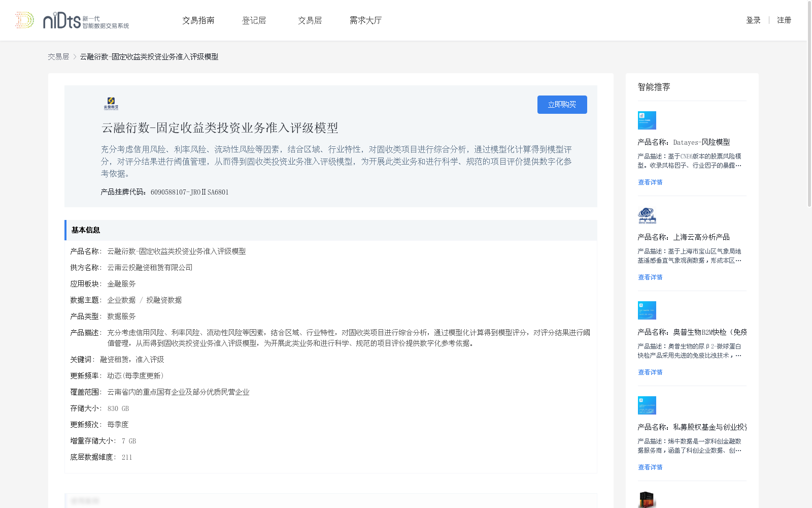Click the 动态(每季度更新) update frequency
Viewport: 812px width, 508px height.
pos(136,376)
